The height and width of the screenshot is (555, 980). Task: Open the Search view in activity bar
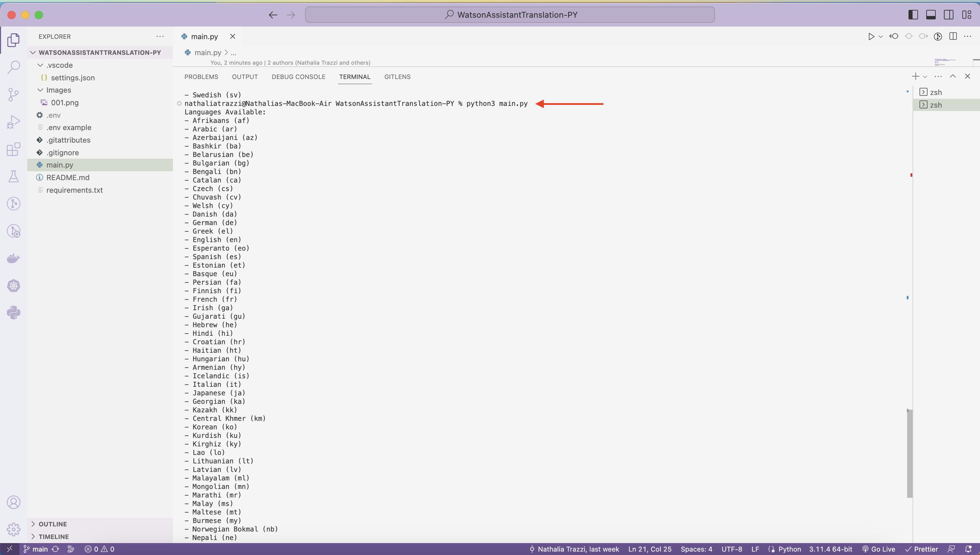[x=14, y=67]
